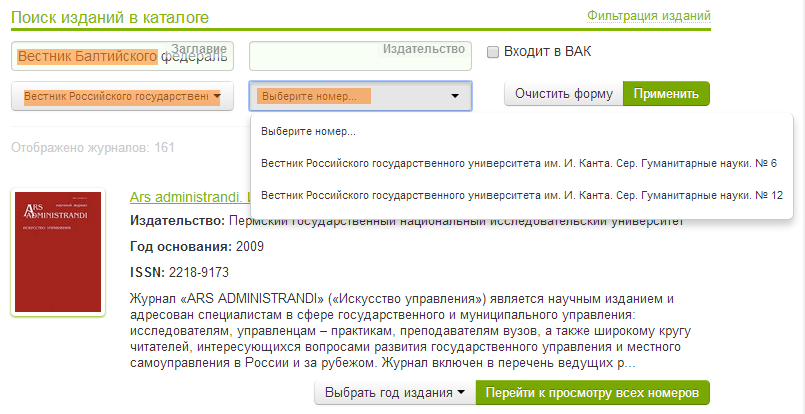Click the ISSN 2218-9173 line
This screenshot has height=414, width=805.
180,271
